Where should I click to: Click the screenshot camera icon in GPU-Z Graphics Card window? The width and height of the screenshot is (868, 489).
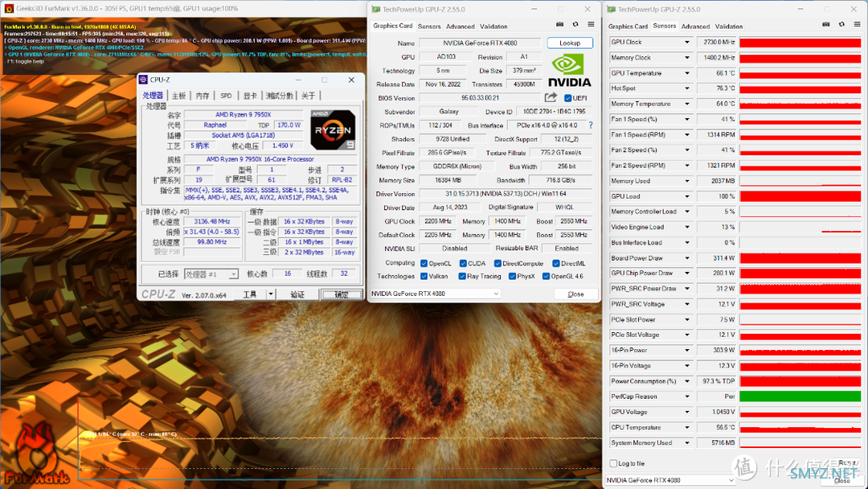coord(559,24)
